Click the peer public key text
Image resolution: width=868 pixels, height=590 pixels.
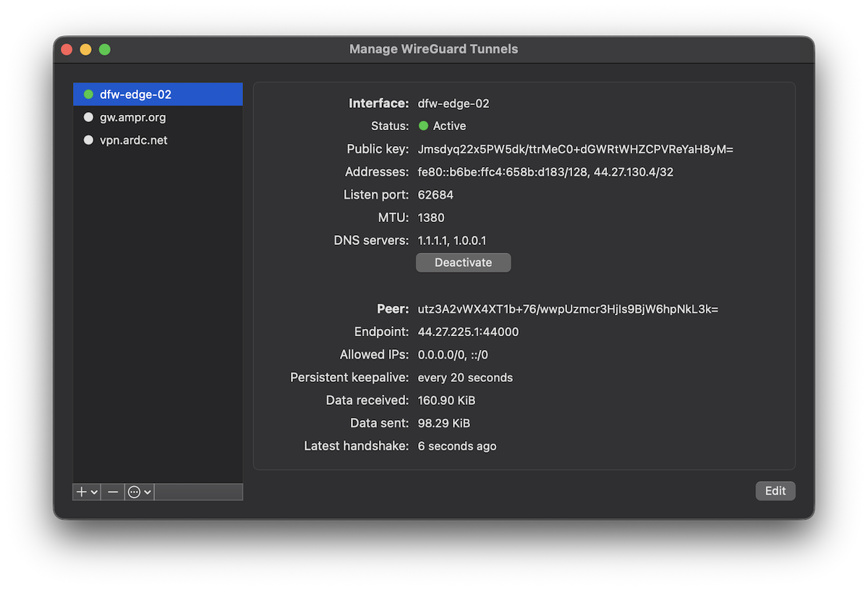point(568,309)
